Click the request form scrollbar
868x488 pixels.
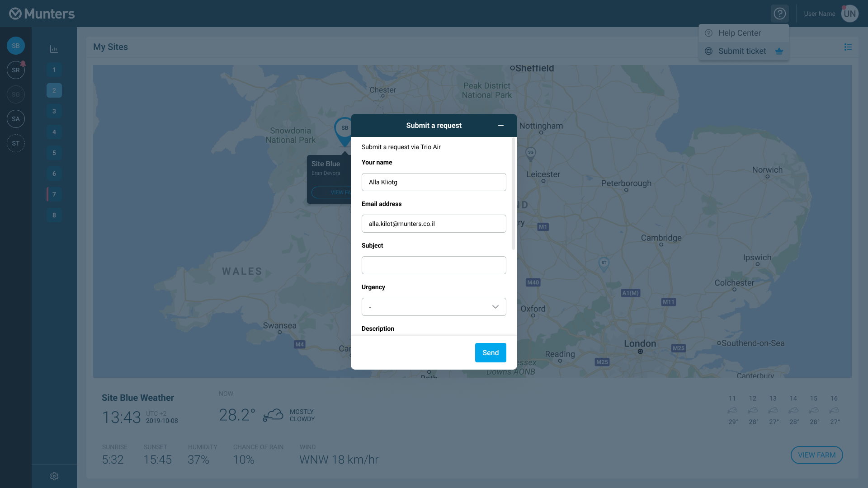pos(513,194)
